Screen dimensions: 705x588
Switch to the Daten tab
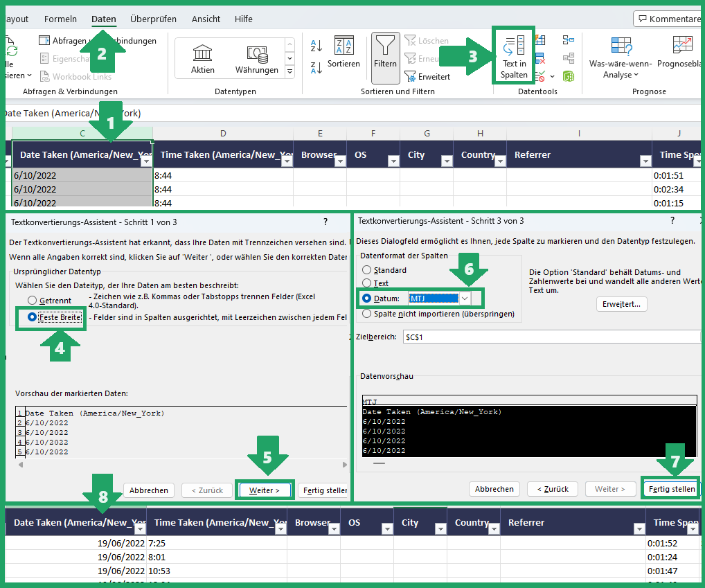(x=104, y=19)
